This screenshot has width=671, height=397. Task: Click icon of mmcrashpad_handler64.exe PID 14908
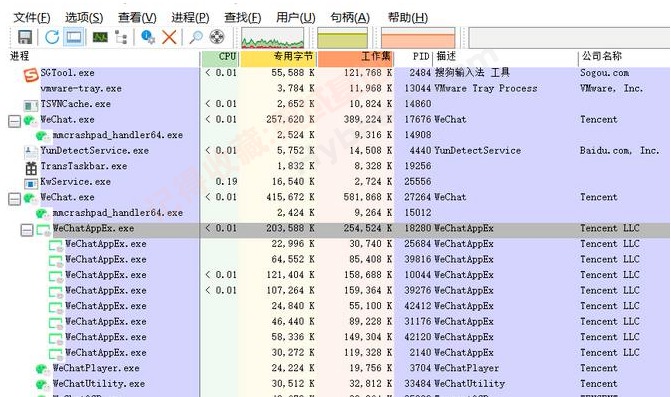(x=42, y=136)
